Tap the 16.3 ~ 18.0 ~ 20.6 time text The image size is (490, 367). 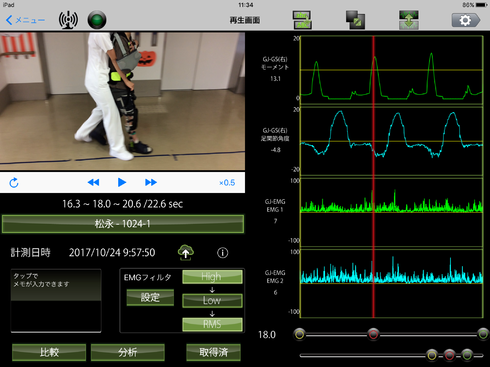click(122, 204)
